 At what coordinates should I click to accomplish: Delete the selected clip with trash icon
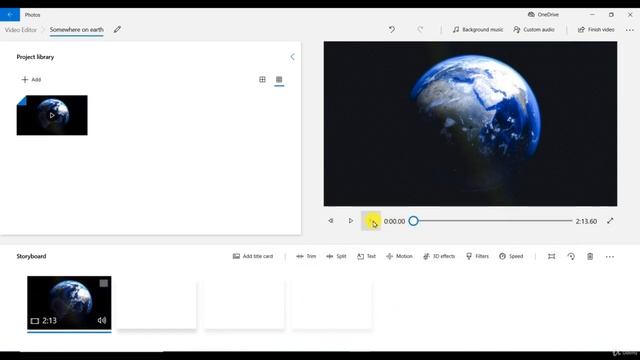coord(590,256)
